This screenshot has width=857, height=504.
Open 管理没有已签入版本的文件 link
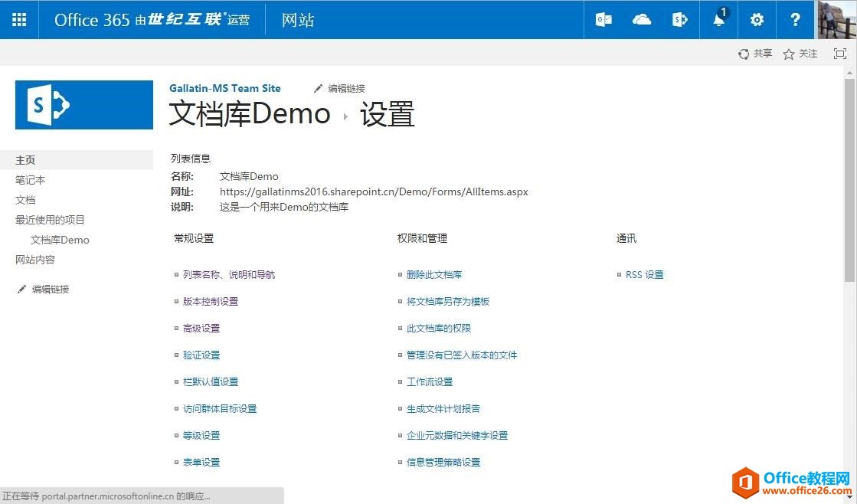(461, 355)
